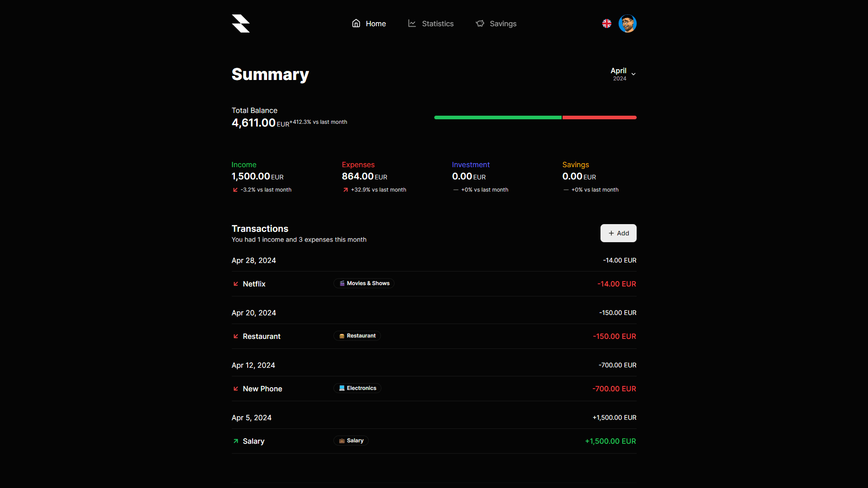The image size is (868, 488).
Task: Expand the Restaurant category tag
Action: point(357,335)
